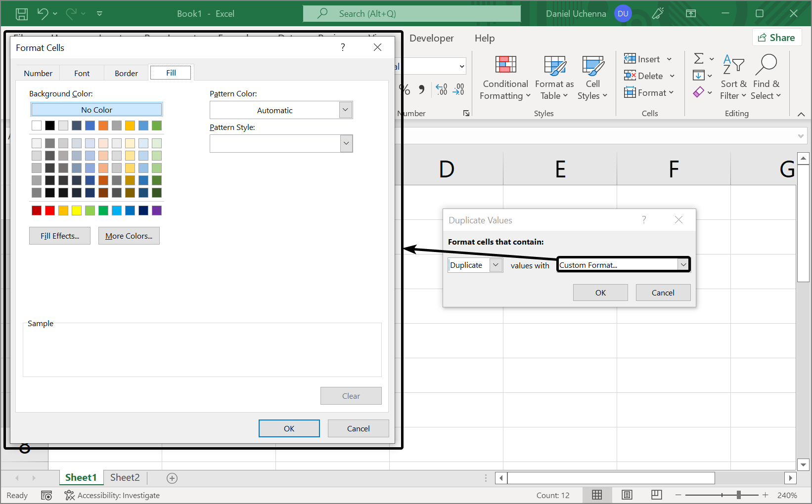Click the More Colors button

click(129, 236)
